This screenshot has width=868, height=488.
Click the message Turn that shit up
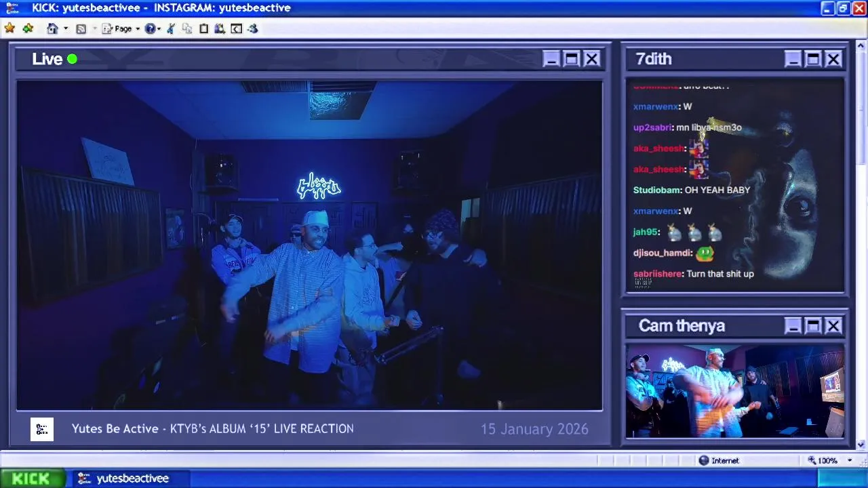pos(720,274)
